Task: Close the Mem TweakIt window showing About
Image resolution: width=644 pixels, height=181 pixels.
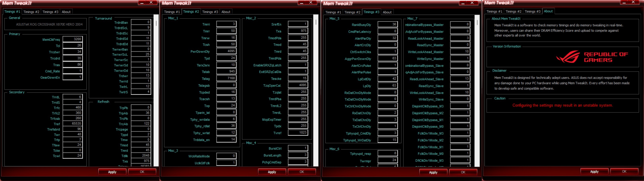Action: click(x=633, y=2)
